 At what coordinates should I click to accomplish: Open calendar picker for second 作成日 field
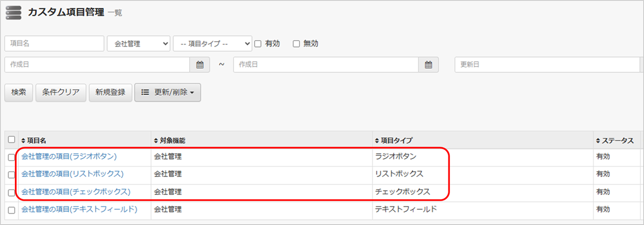click(429, 65)
